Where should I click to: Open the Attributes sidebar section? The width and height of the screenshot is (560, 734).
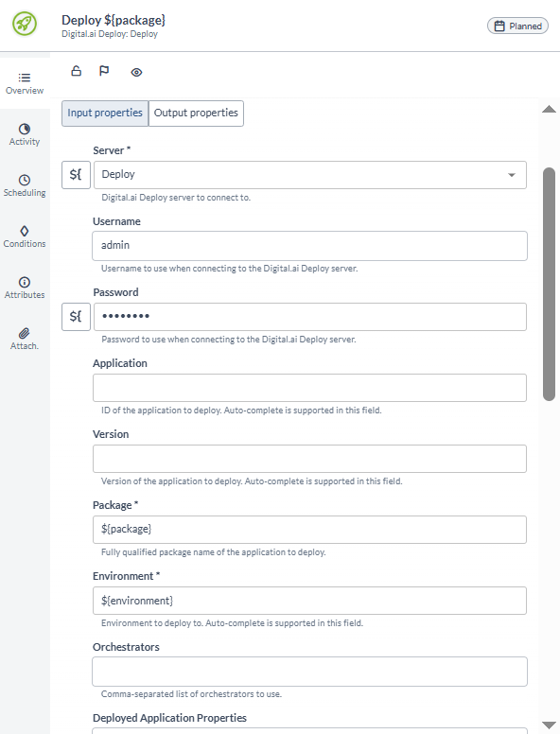click(x=25, y=288)
